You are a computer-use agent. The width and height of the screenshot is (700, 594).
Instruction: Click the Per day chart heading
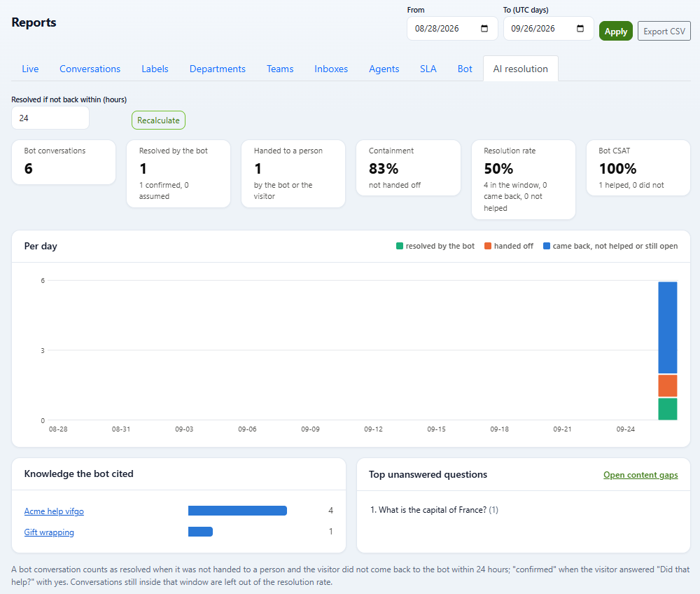coord(41,246)
